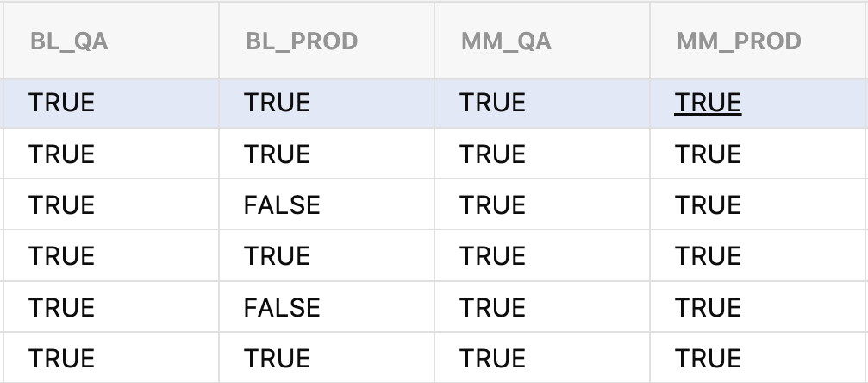The image size is (868, 383).
Task: Select the MM_PROD cell in the second row
Action: coord(708,154)
